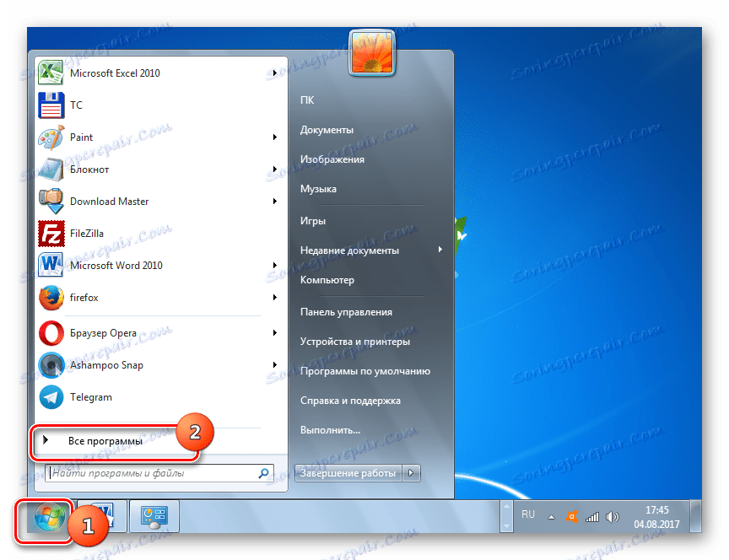729x560 pixels.
Task: Open Download Master
Action: [x=111, y=201]
